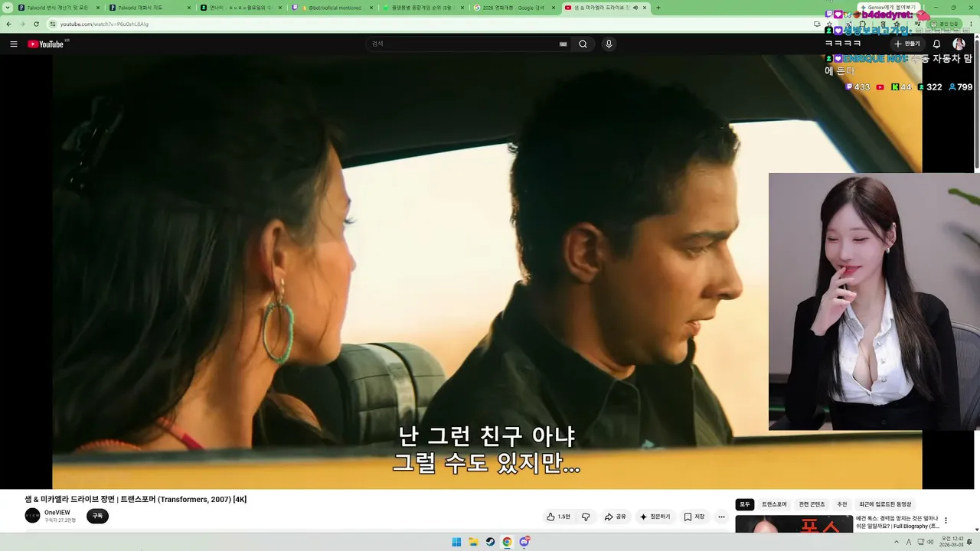Start voice search with the microphone icon
This screenshot has height=551, width=980.
609,44
